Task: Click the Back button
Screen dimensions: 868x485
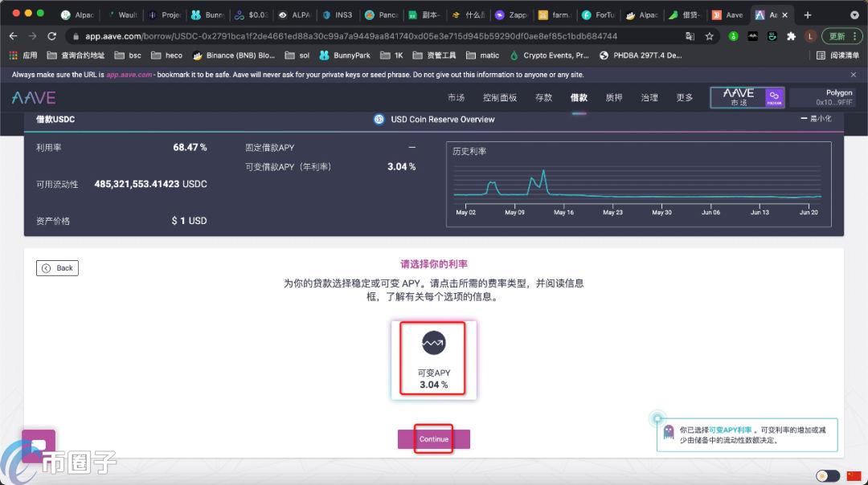Action: click(58, 268)
